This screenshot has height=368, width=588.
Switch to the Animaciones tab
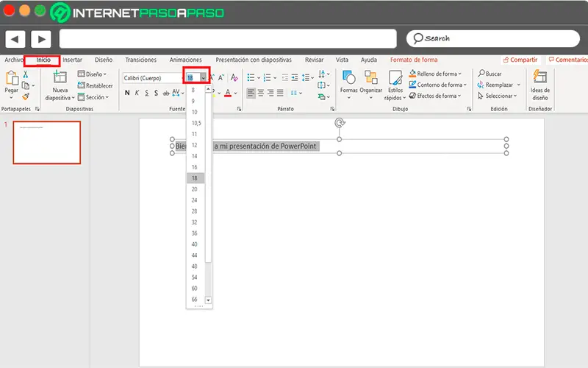point(186,60)
